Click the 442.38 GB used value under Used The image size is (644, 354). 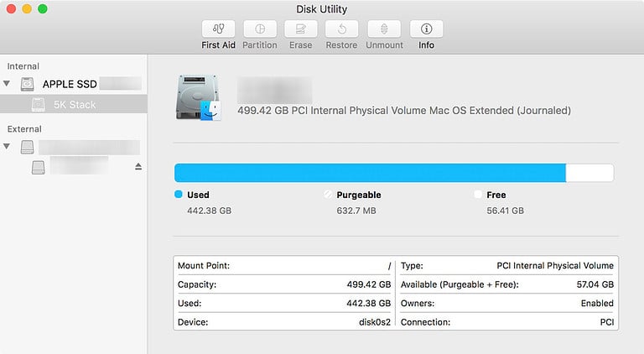click(x=209, y=211)
